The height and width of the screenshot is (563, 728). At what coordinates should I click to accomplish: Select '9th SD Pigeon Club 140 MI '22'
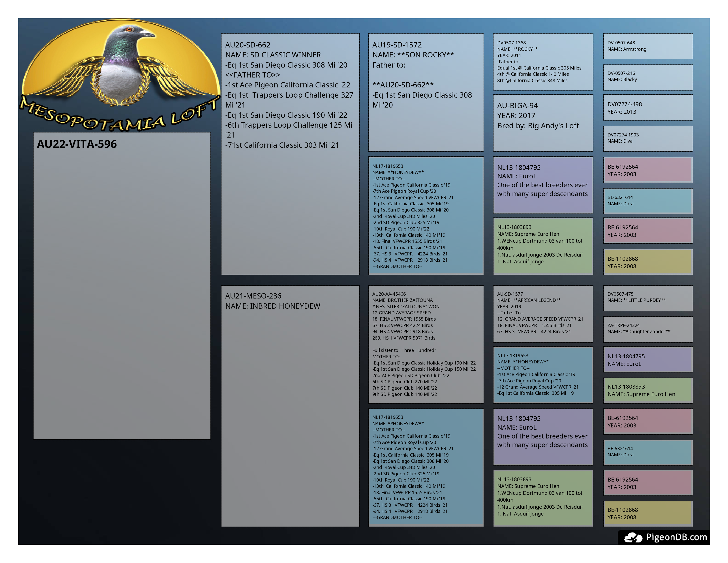[x=405, y=395]
